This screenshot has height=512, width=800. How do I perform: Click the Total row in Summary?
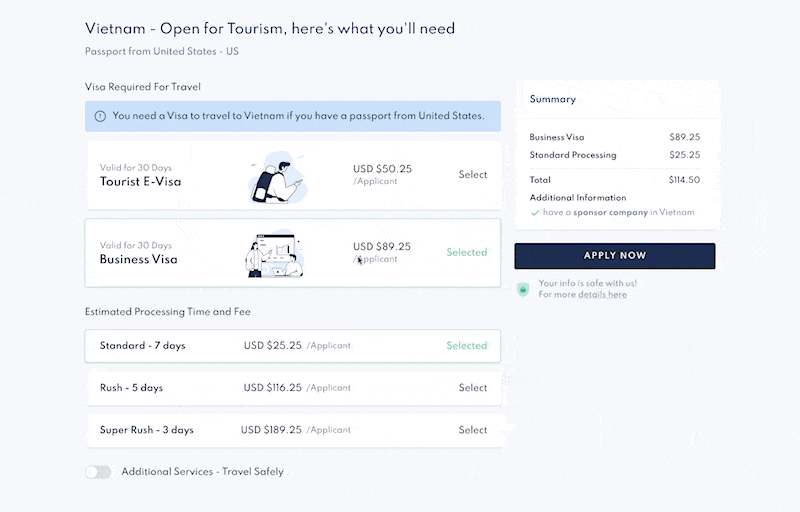click(614, 180)
